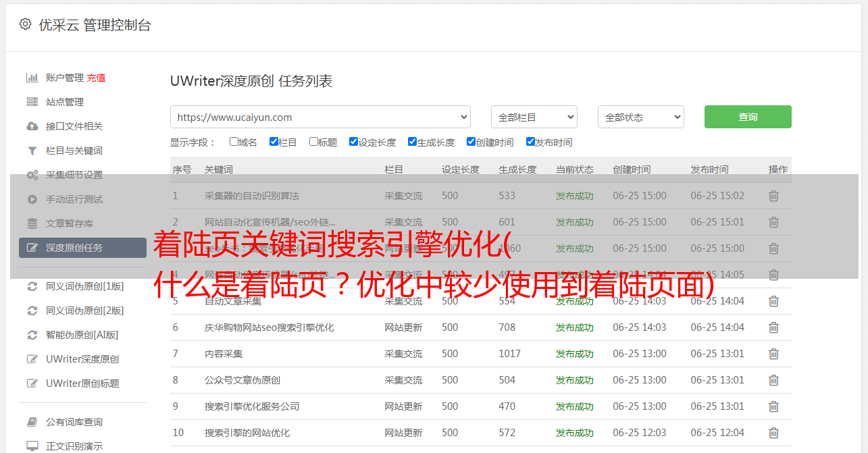Screen dimensions: 868x453
Task: Click the green 查询 button
Action: tap(747, 117)
